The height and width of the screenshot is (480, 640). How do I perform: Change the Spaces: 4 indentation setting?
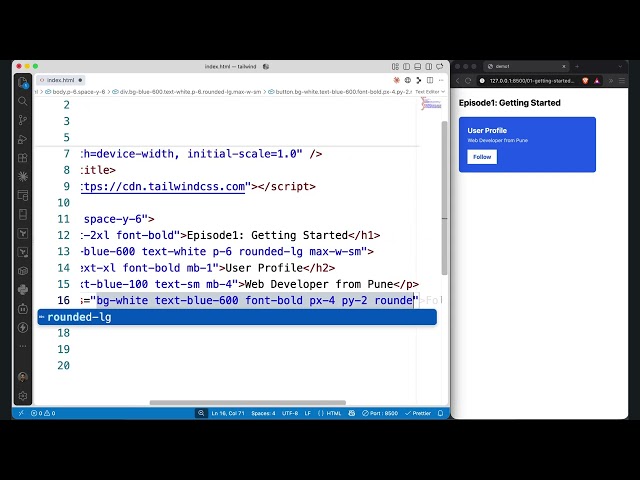pyautogui.click(x=263, y=413)
